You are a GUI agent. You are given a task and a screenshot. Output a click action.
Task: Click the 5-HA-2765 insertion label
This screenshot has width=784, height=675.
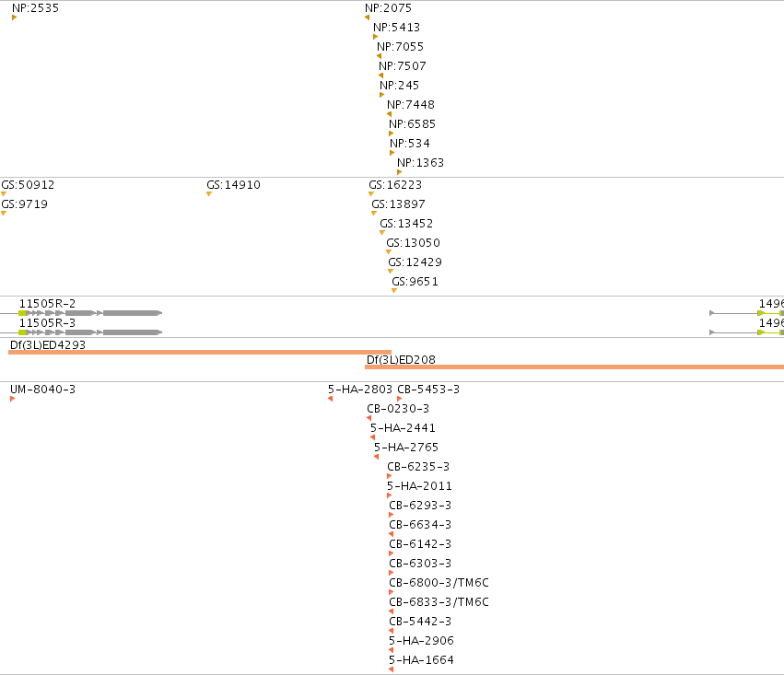click(x=406, y=448)
